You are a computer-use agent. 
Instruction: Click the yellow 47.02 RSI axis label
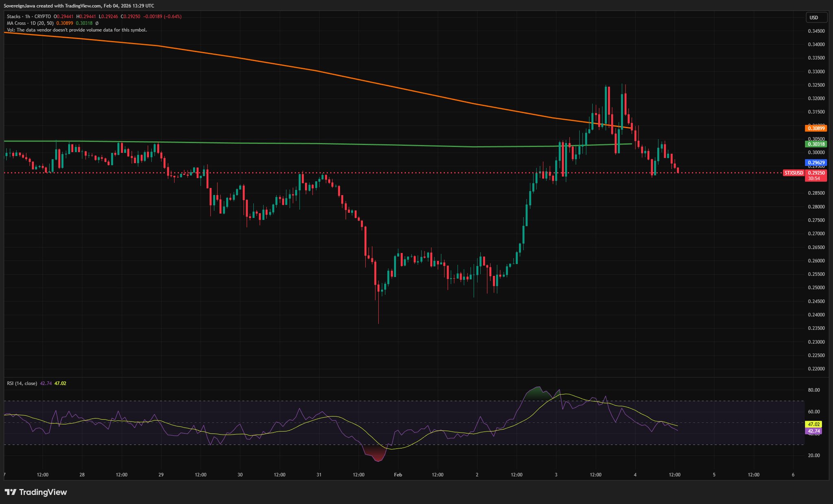[813, 423]
